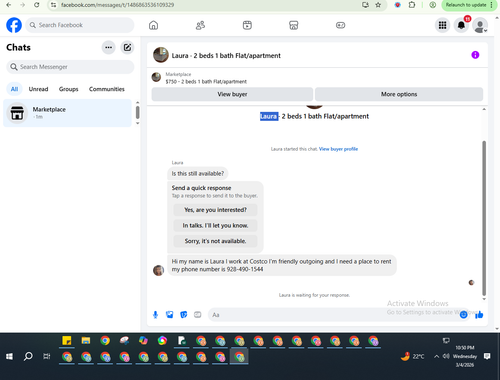Open conversation information purple icon
Viewport: 500px width, 380px height.
point(475,55)
